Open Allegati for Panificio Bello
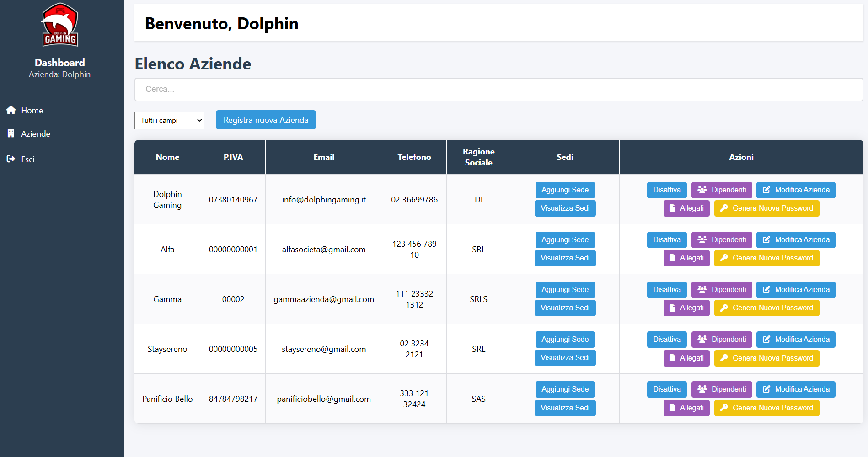Image resolution: width=868 pixels, height=457 pixels. click(x=686, y=408)
